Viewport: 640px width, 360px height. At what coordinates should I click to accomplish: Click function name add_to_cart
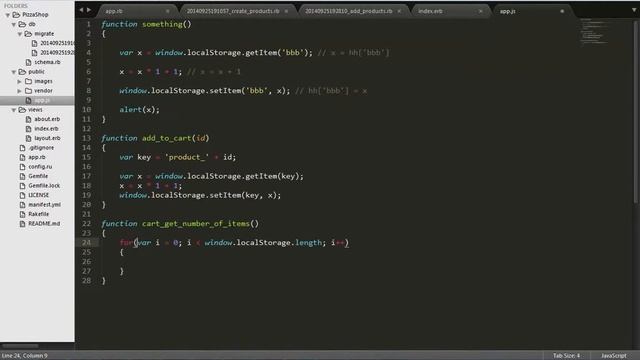point(167,138)
